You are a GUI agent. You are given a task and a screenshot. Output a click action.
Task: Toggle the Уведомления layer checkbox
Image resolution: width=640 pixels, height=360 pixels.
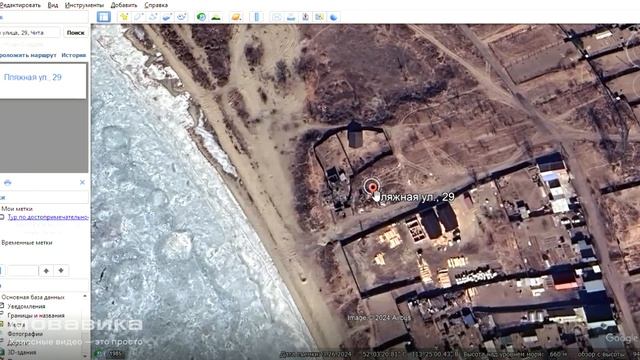pyautogui.click(x=2, y=306)
